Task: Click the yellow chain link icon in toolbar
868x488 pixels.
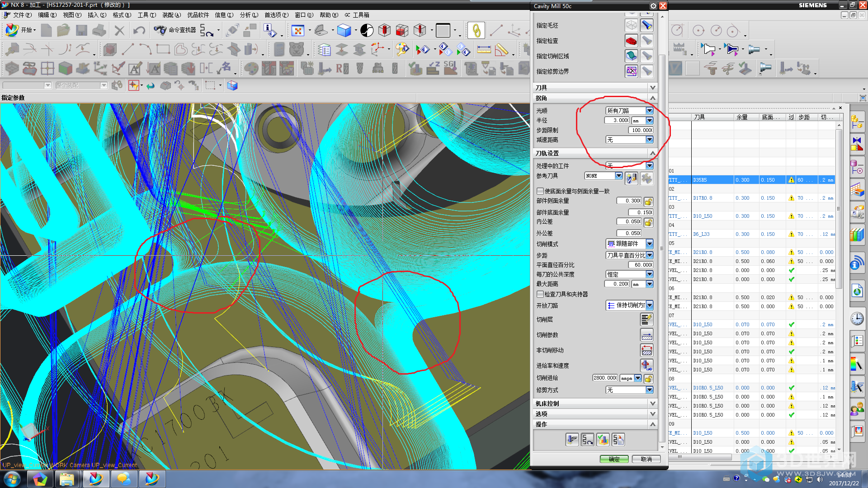Action: coord(476,31)
